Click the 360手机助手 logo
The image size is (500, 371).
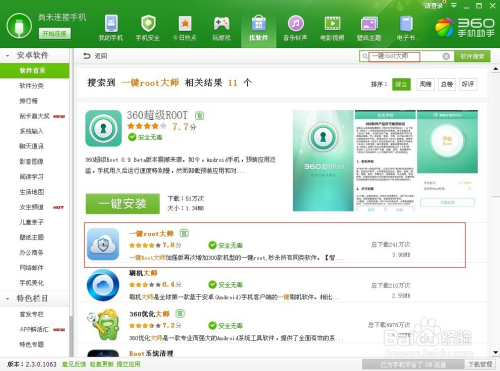pyautogui.click(x=465, y=27)
